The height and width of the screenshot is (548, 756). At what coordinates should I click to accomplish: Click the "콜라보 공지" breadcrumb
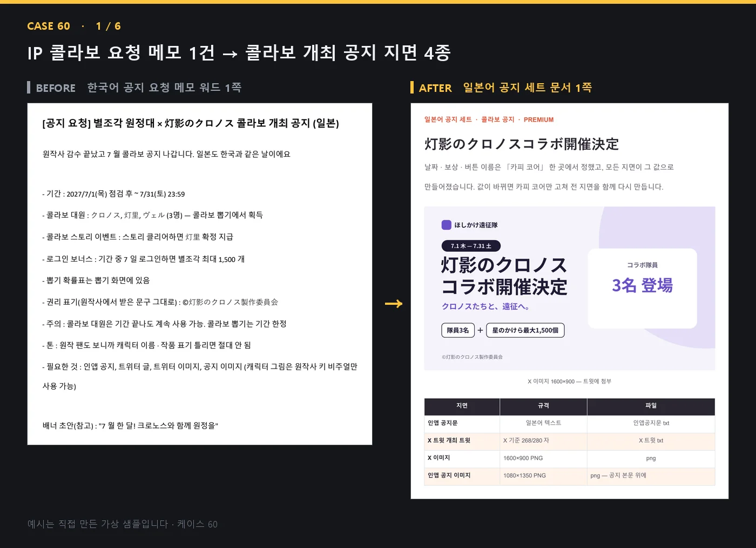498,119
